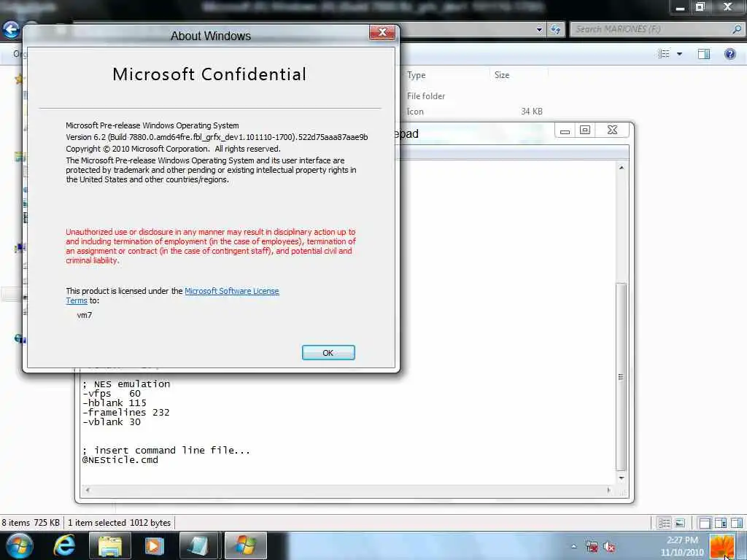Image resolution: width=747 pixels, height=560 pixels.
Task: Click the middle pane layout icon in status bar
Action: (x=720, y=523)
